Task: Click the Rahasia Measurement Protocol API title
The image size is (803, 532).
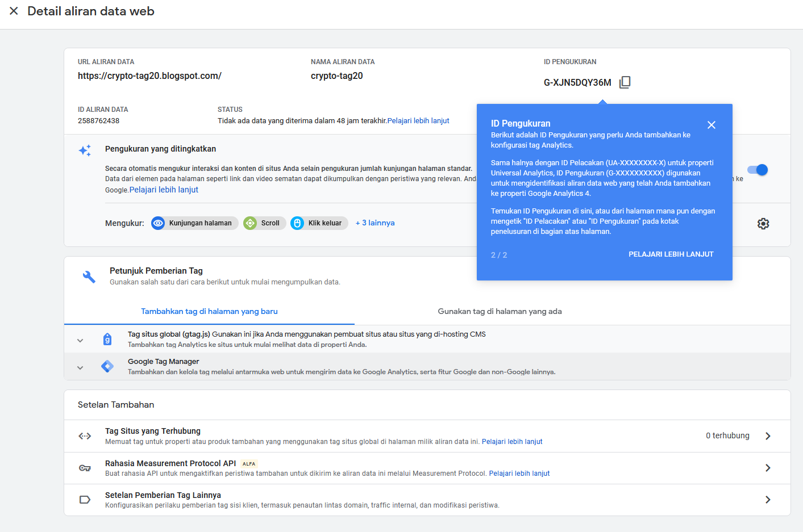Action: (x=170, y=463)
